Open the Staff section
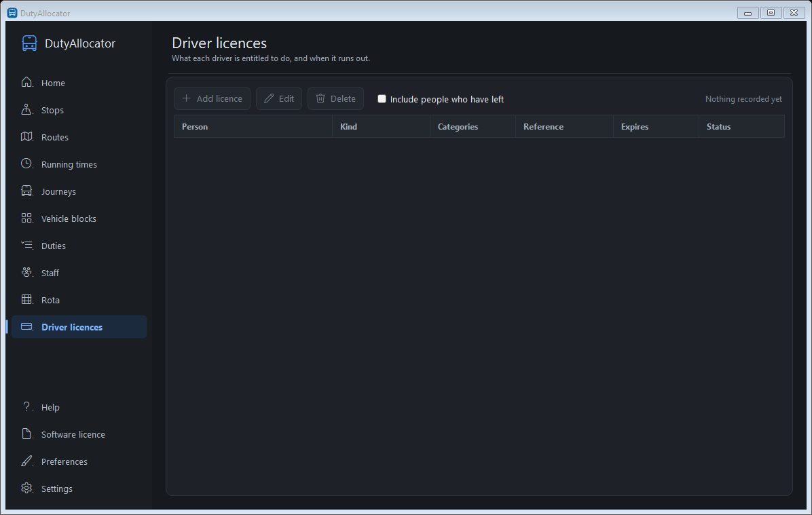The height and width of the screenshot is (515, 812). pyautogui.click(x=79, y=273)
